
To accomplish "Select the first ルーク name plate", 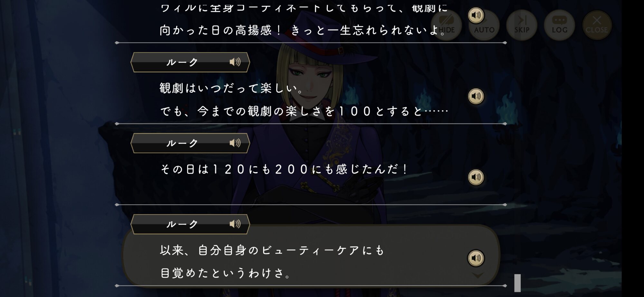I will pyautogui.click(x=190, y=62).
